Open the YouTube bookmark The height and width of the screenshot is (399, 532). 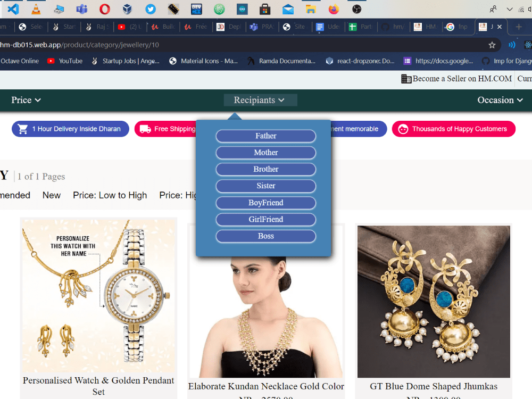point(65,61)
